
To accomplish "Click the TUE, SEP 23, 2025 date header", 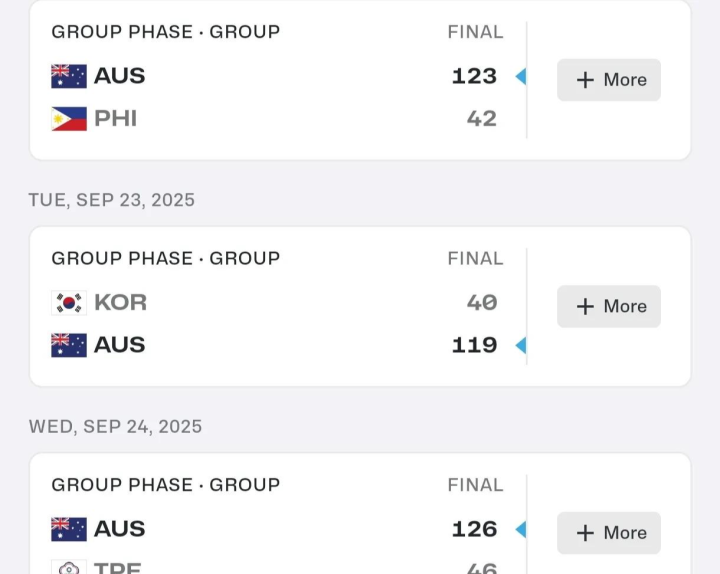I will pos(112,200).
